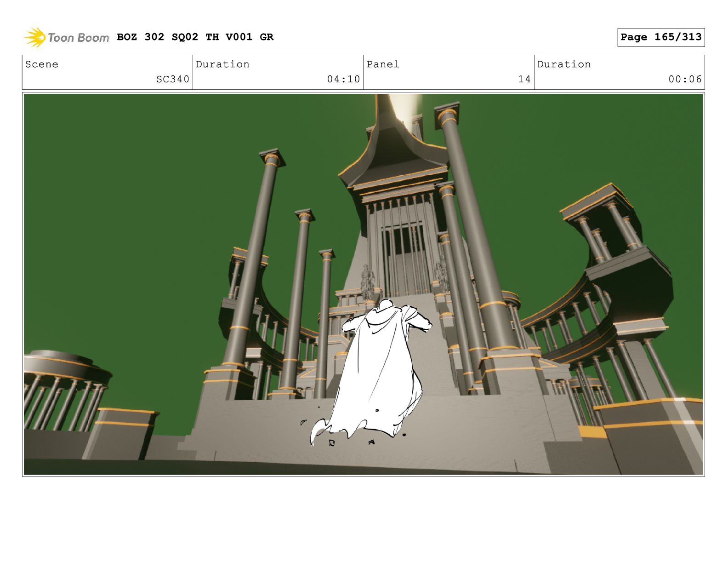Click the glowing light beam atop the temple
Image resolution: width=728 pixels, height=563 pixels.
pyautogui.click(x=404, y=106)
